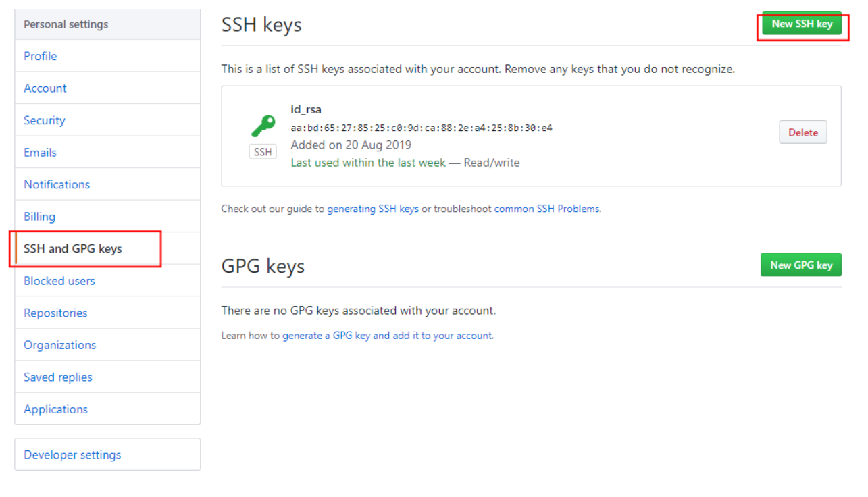868x497 pixels.
Task: Go to Repositories settings
Action: pyautogui.click(x=107, y=313)
